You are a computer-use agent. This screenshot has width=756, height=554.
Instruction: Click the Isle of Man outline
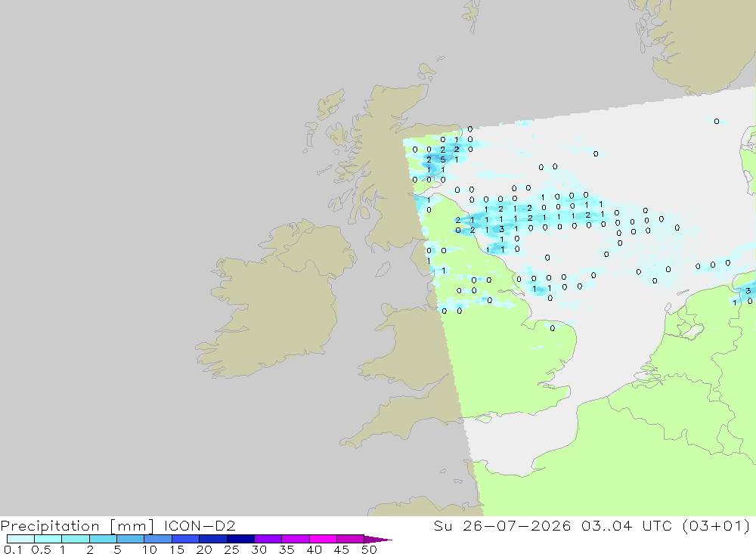coord(383,269)
